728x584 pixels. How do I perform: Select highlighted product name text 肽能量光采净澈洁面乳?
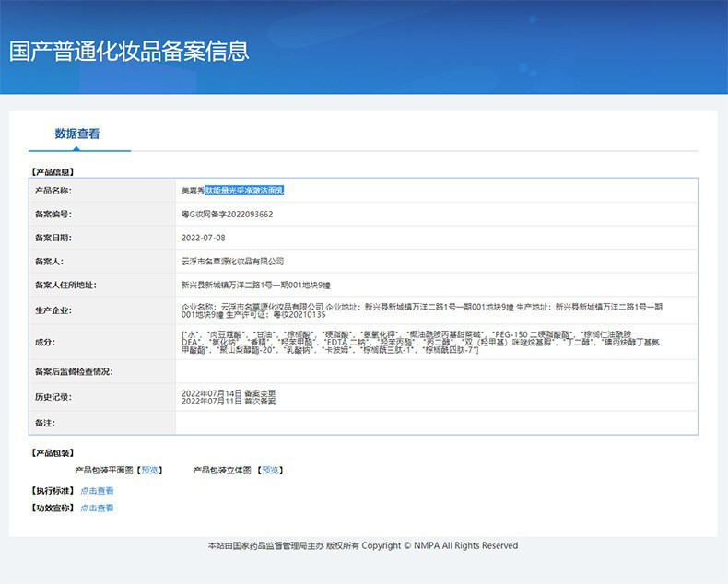244,191
